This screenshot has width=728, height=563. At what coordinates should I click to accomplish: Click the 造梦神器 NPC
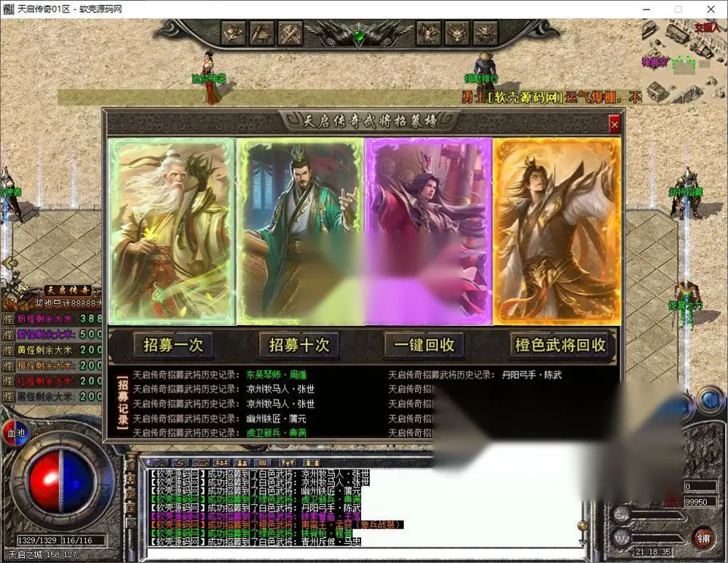210,76
